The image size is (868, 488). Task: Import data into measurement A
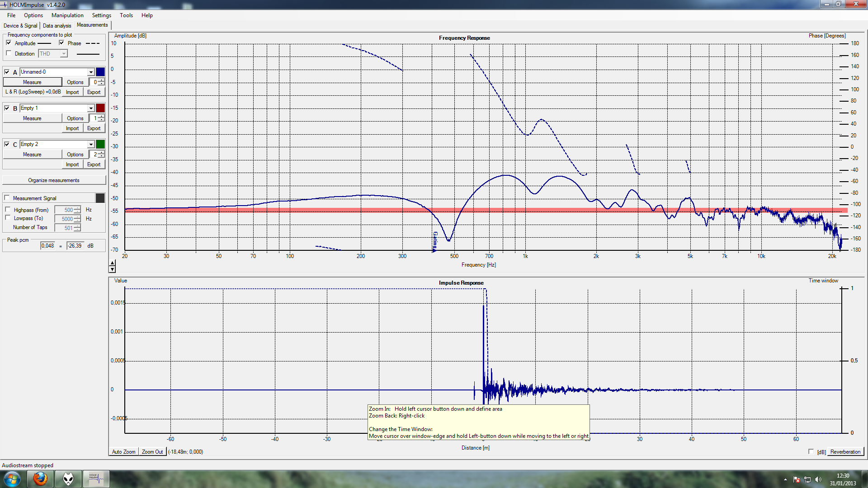pyautogui.click(x=72, y=92)
